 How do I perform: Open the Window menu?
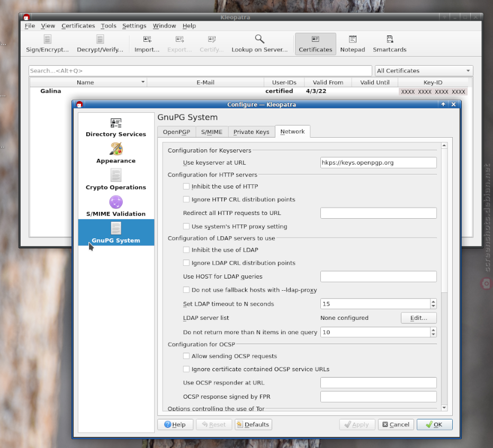pyautogui.click(x=165, y=26)
